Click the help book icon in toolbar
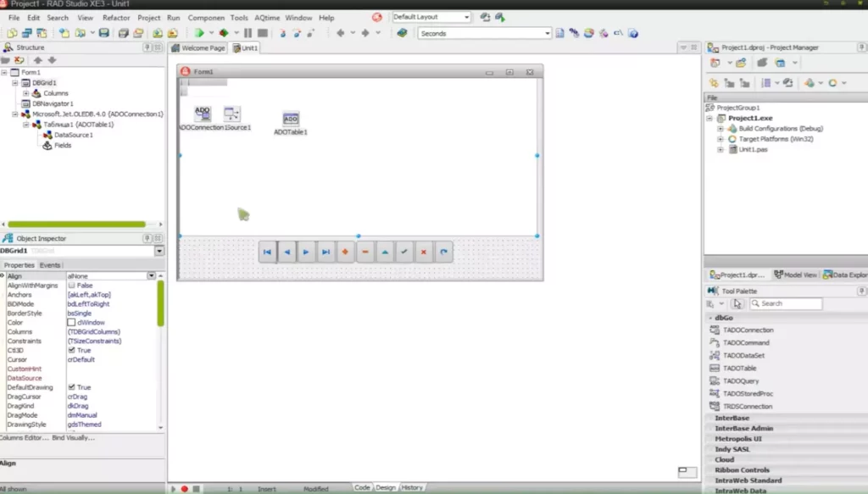This screenshot has width=868, height=494. click(402, 33)
